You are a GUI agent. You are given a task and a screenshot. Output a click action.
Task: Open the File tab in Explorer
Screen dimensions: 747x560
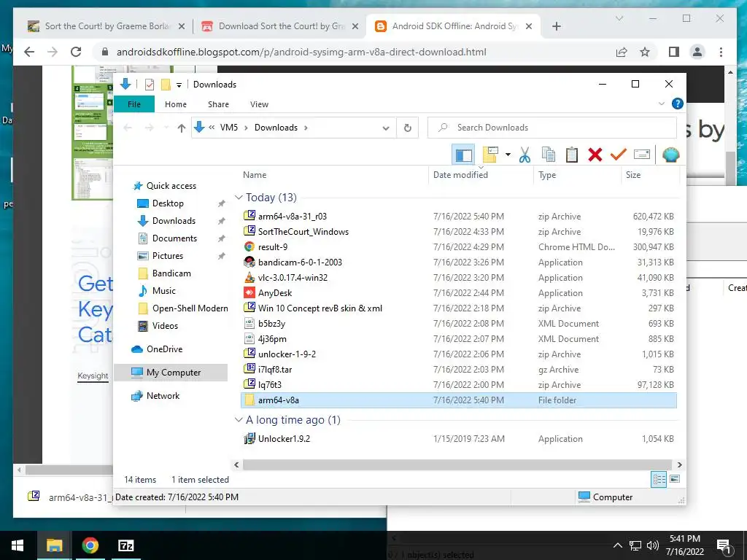click(134, 104)
